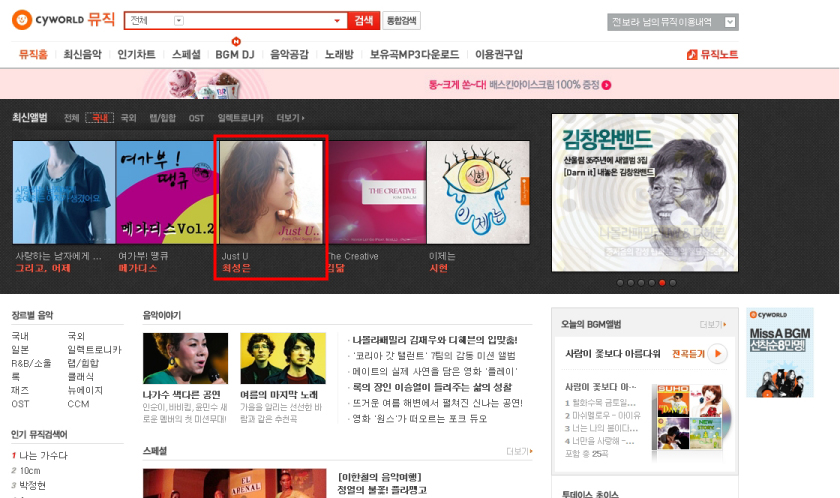Open headline 록의 장인 이승열이 들려주는 삶의 성찰
The width and height of the screenshot is (840, 498).
(432, 387)
